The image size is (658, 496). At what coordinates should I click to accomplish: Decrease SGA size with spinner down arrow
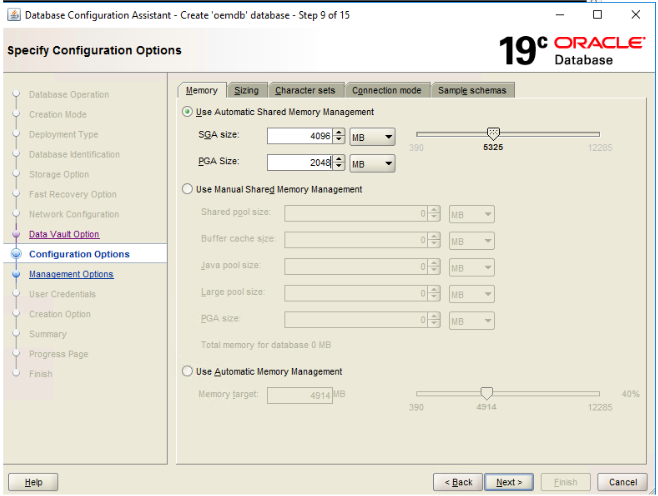tap(339, 140)
